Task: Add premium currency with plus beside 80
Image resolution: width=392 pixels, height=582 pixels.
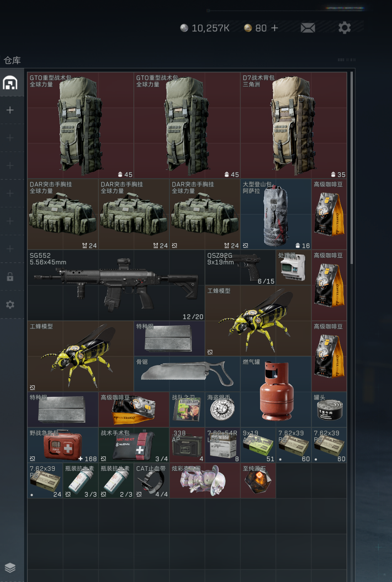Action: (x=275, y=28)
